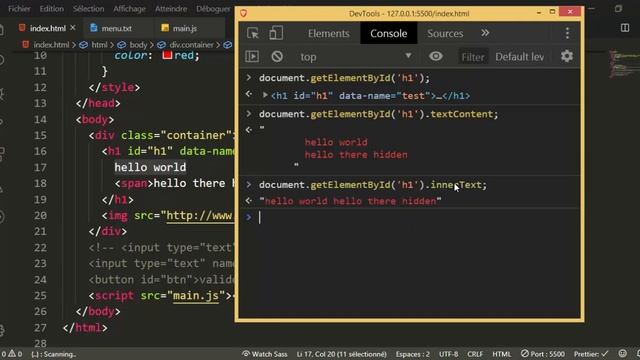
Task: Show the console sidebar panel icon
Action: pos(252,56)
